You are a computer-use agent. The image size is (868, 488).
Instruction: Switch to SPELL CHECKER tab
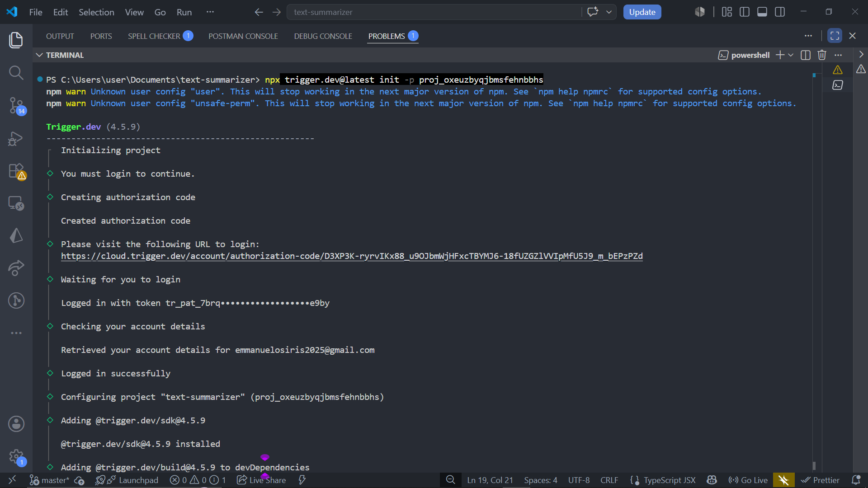point(160,36)
